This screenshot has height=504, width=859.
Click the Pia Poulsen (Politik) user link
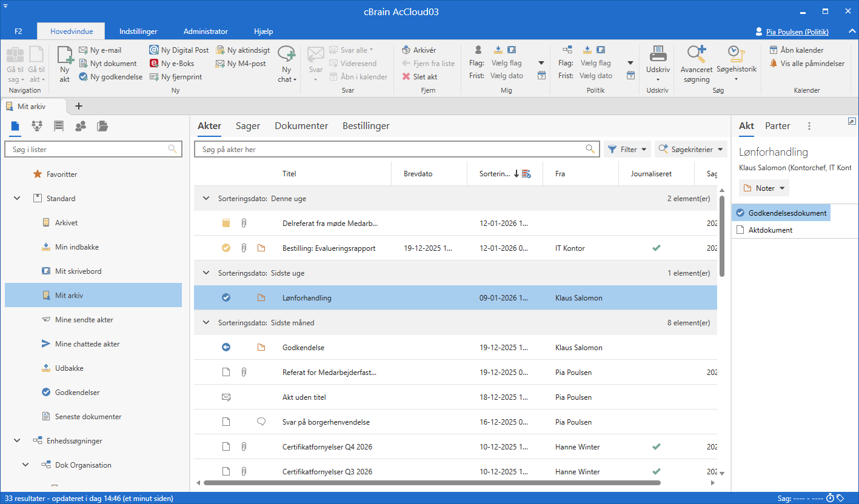click(798, 31)
